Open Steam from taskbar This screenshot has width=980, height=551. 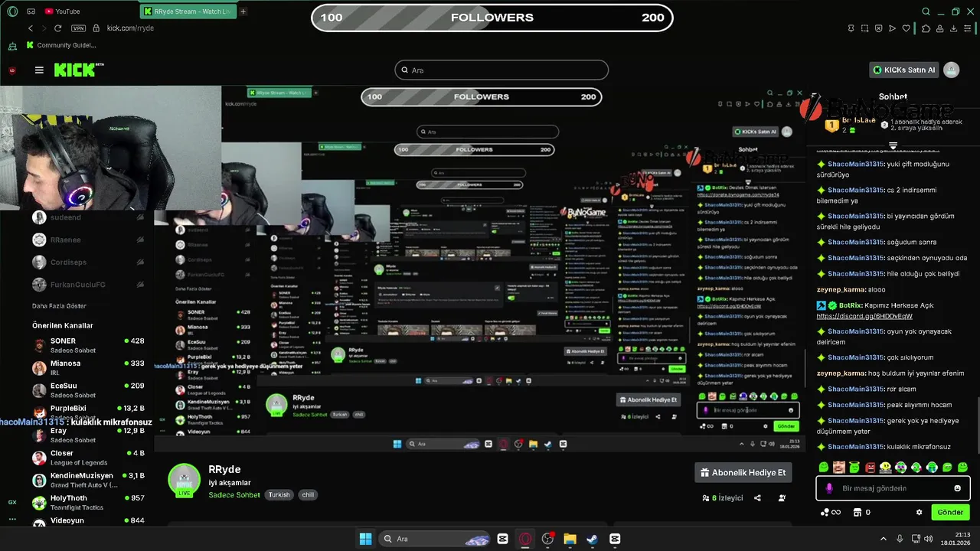click(x=593, y=539)
